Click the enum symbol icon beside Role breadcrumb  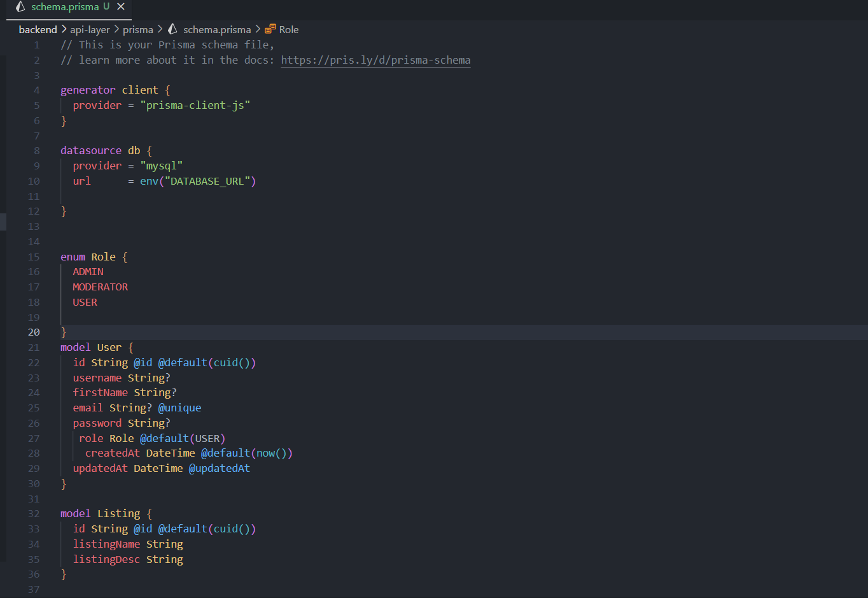pyautogui.click(x=270, y=29)
